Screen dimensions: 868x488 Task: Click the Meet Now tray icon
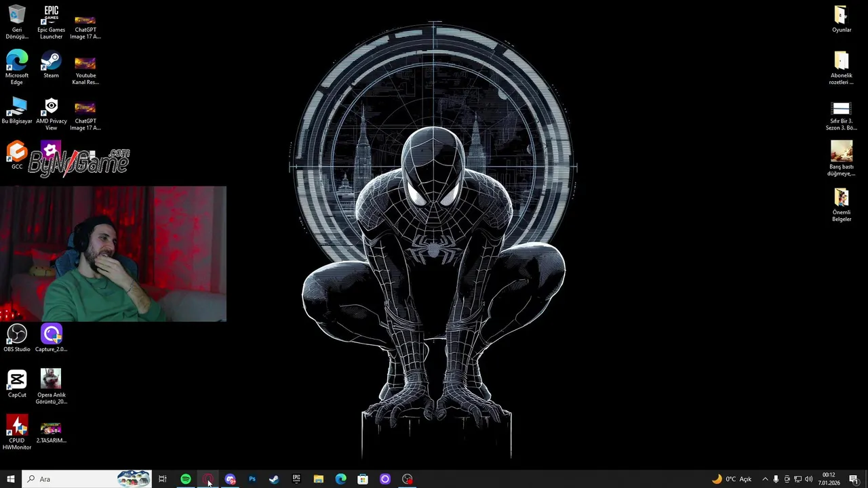coord(787,479)
